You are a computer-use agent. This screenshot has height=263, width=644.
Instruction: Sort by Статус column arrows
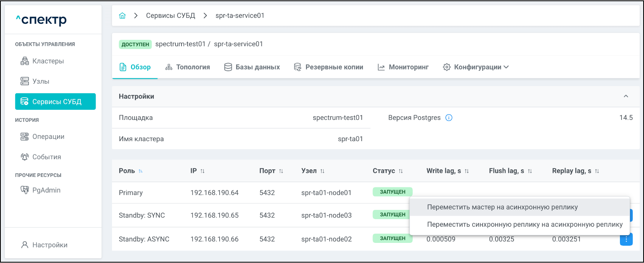(401, 171)
